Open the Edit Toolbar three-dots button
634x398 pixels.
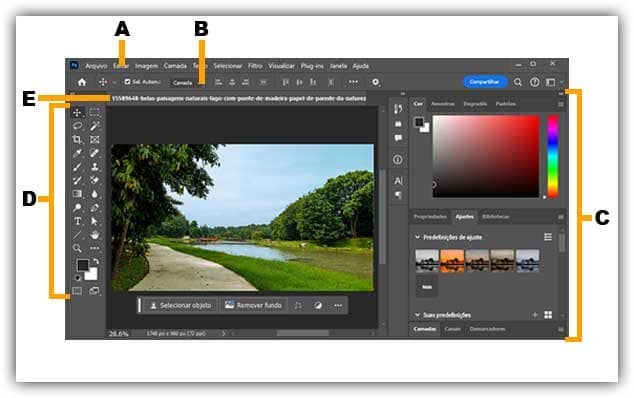pyautogui.click(x=95, y=248)
